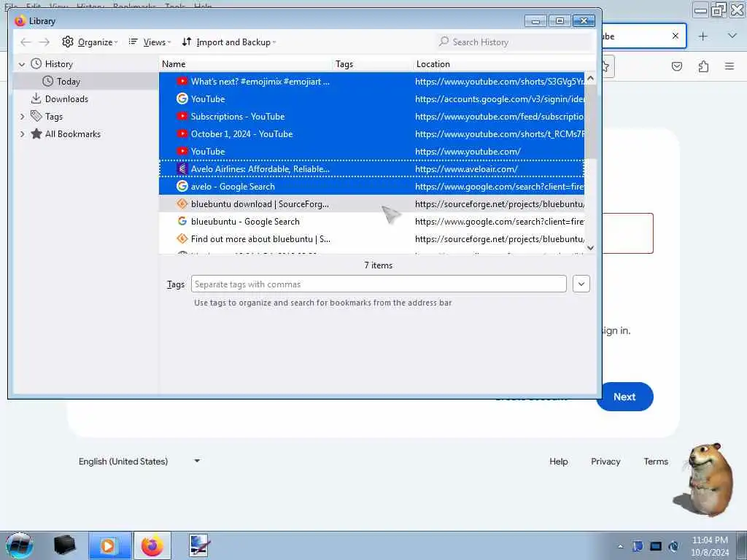
Task: Close the Firefox browser tab
Action: (x=676, y=36)
